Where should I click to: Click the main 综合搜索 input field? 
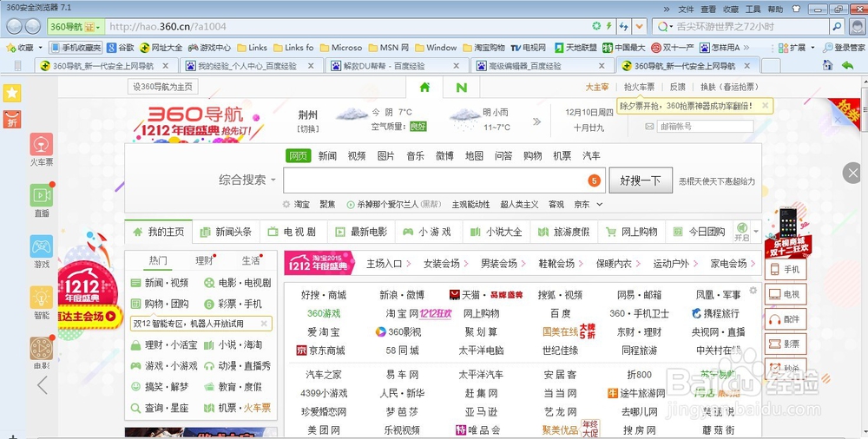pyautogui.click(x=444, y=180)
